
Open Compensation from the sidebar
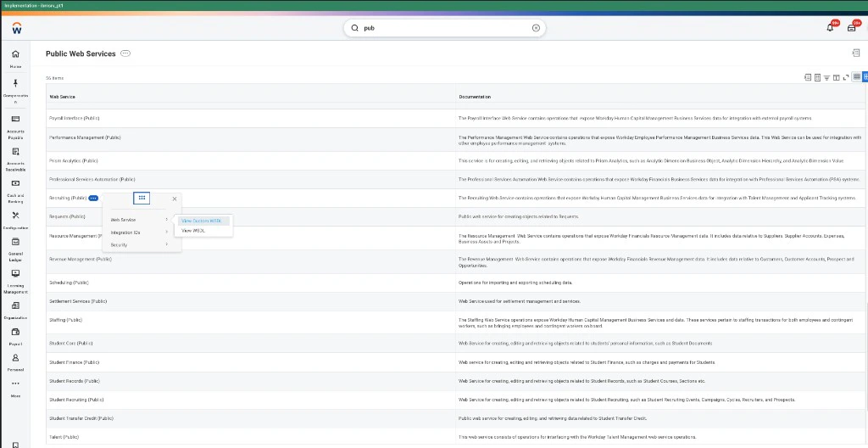pos(15,92)
